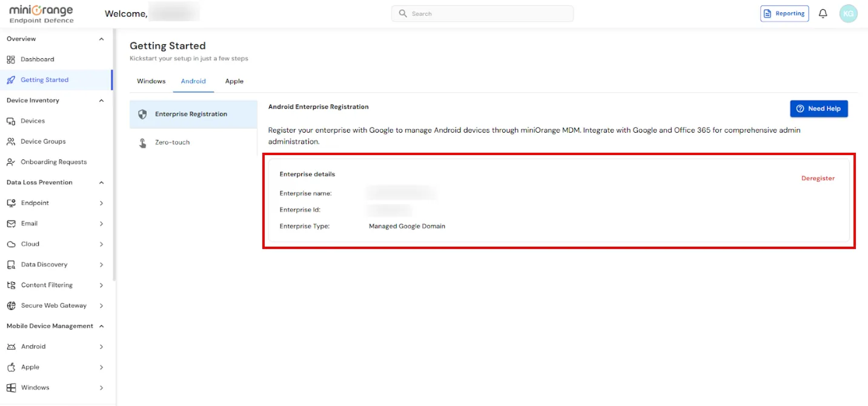Switch to the Windows tab
This screenshot has height=406, width=868.
point(151,81)
